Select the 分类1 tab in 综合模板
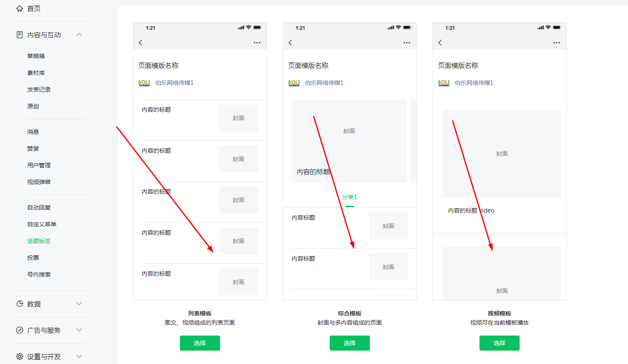The width and height of the screenshot is (628, 364). [x=350, y=197]
